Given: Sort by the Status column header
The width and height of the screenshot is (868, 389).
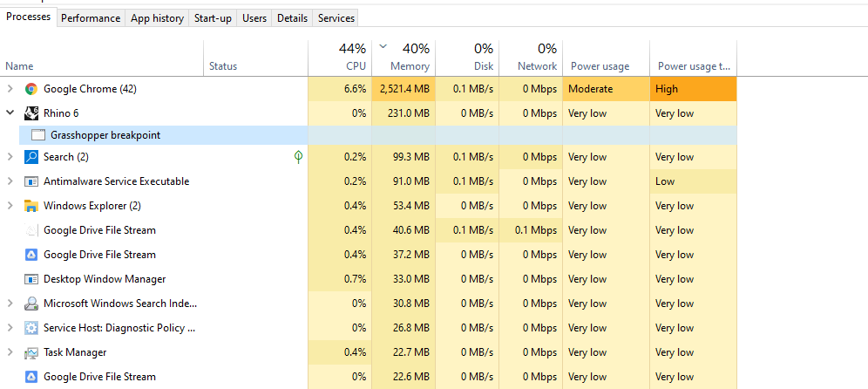Looking at the screenshot, I should click(255, 58).
